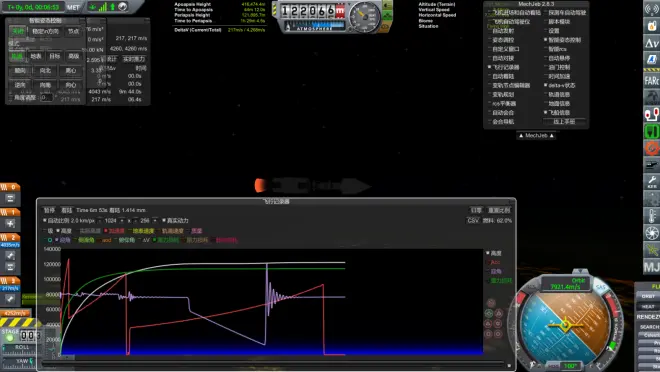Click the 角度调整 angle input field
The height and width of the screenshot is (372, 660).
coord(46,98)
